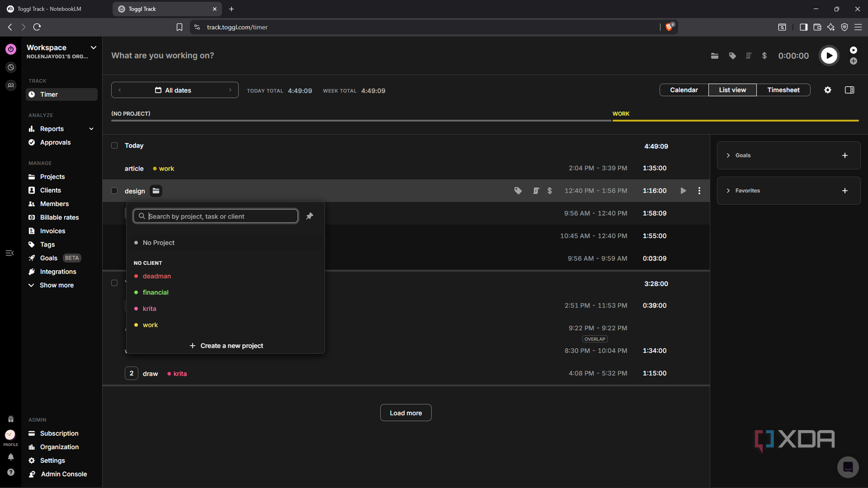This screenshot has height=488, width=868.
Task: Click the project folder icon in timer bar
Action: click(x=714, y=56)
